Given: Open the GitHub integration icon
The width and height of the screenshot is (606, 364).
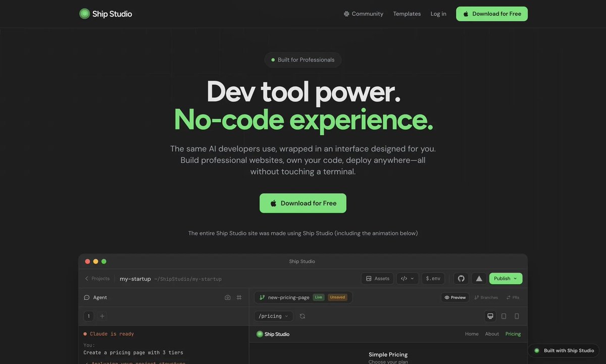Looking at the screenshot, I should [x=461, y=278].
